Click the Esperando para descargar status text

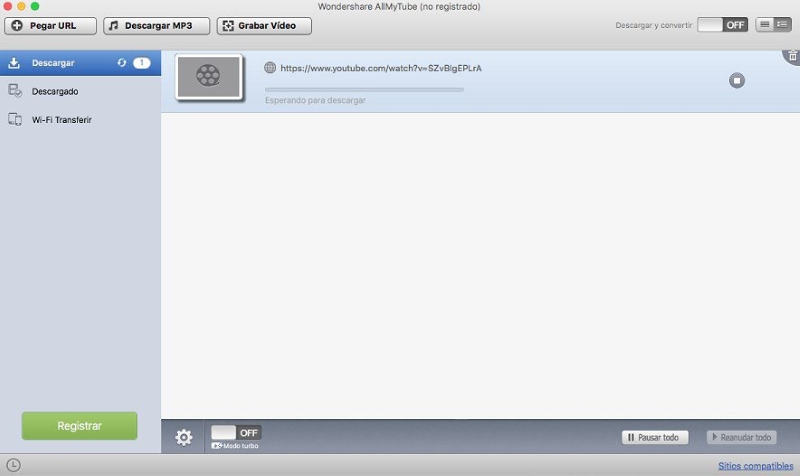click(x=315, y=101)
